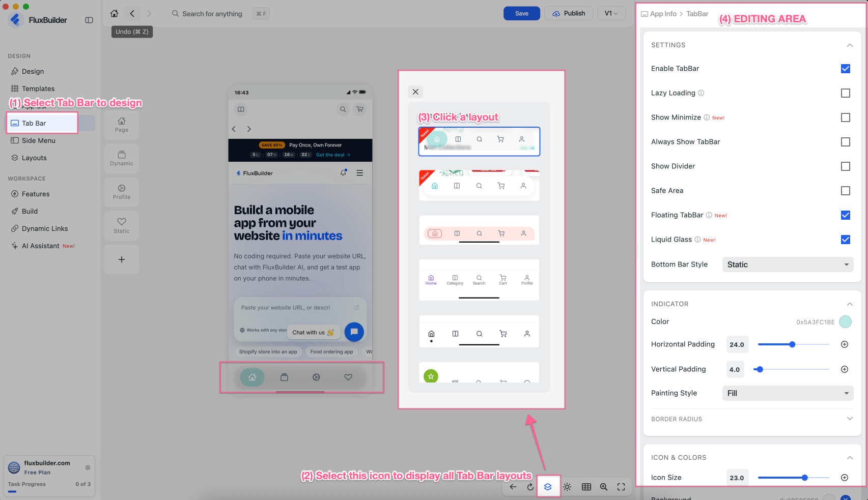868x500 pixels.
Task: Open fullscreen mode from bottom toolbar
Action: click(621, 487)
